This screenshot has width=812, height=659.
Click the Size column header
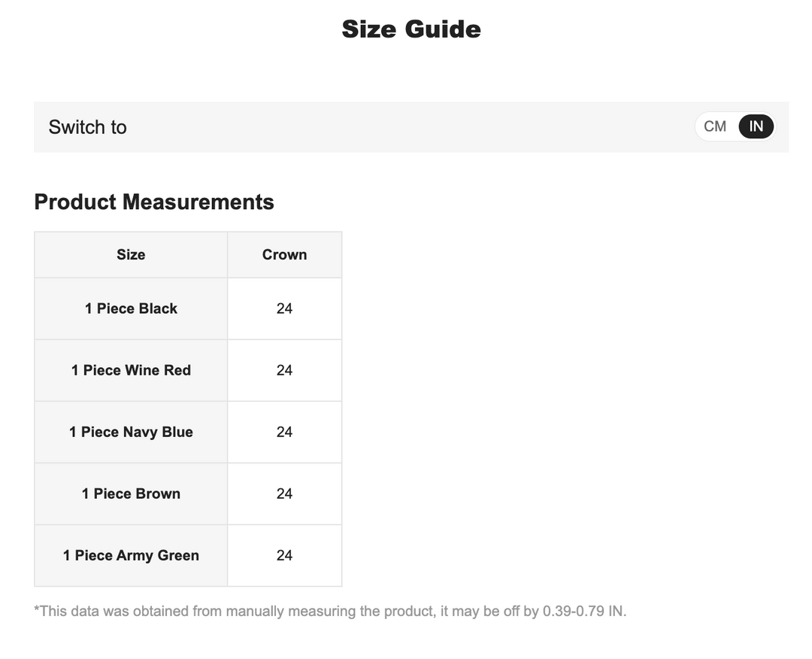pyautogui.click(x=131, y=254)
